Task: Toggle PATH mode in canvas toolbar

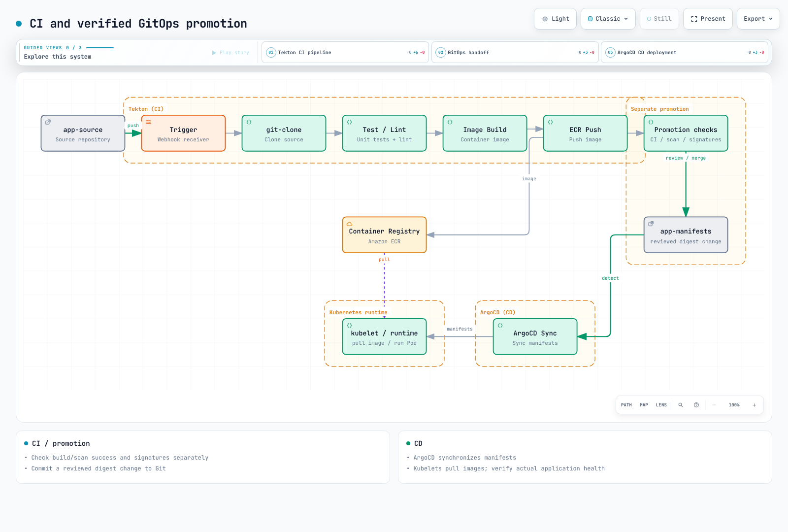Action: point(626,405)
